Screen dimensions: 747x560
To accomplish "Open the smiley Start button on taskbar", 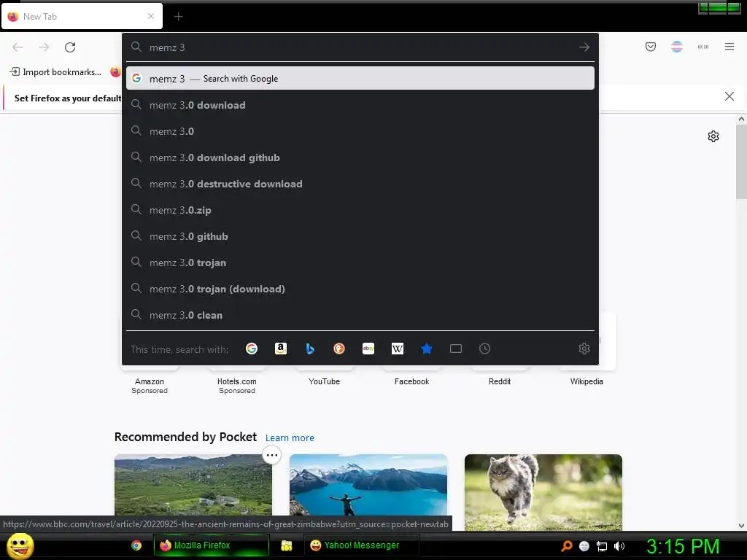I will pyautogui.click(x=20, y=545).
